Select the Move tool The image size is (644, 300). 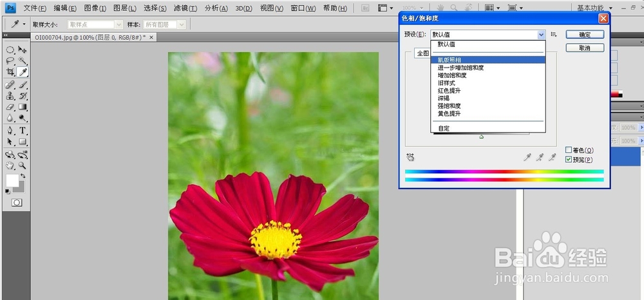click(23, 50)
